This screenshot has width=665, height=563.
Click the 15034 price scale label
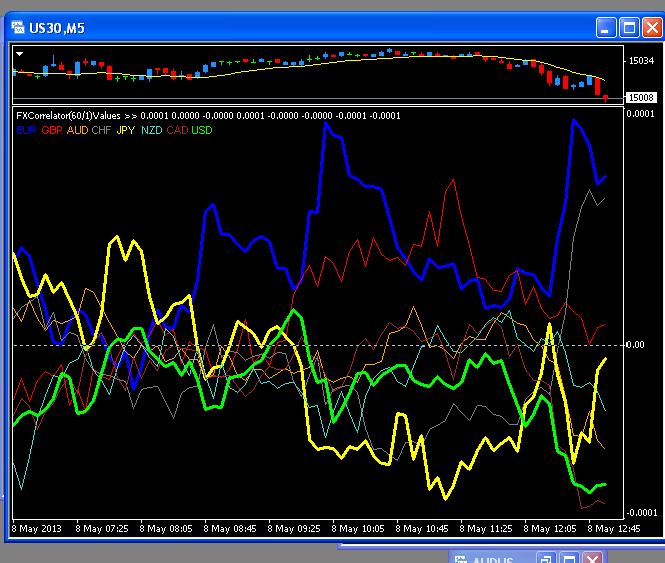(x=641, y=61)
